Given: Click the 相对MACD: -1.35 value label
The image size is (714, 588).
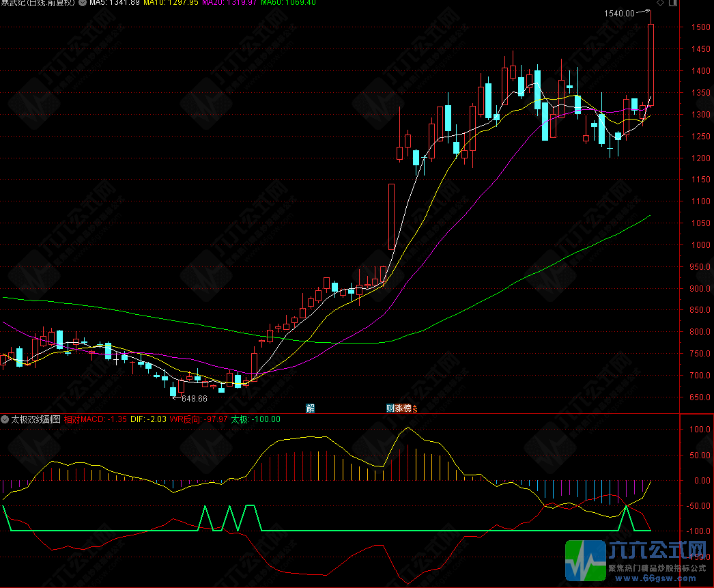Looking at the screenshot, I should pyautogui.click(x=95, y=419).
